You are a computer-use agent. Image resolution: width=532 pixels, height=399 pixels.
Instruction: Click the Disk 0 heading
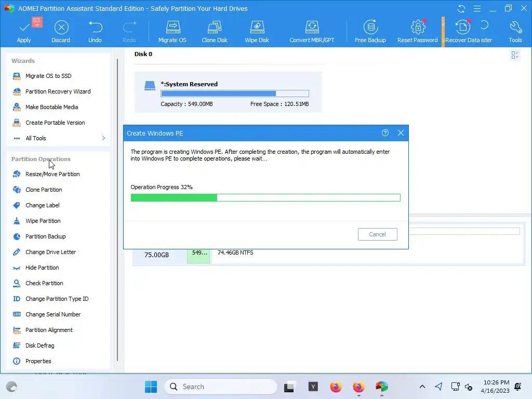[143, 54]
